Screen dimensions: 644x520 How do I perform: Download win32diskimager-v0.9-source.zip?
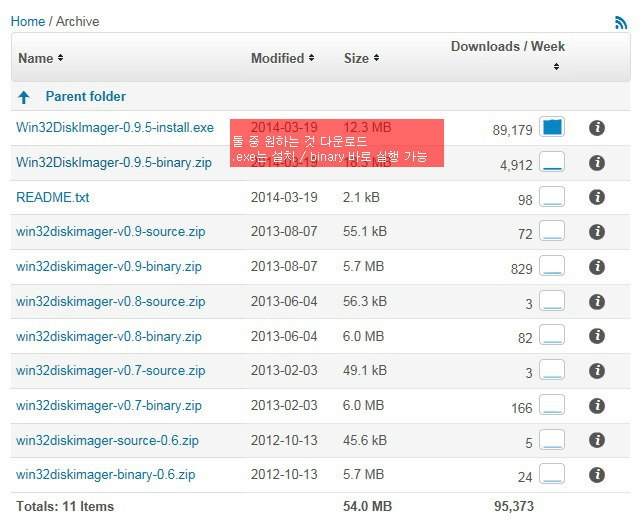(110, 232)
